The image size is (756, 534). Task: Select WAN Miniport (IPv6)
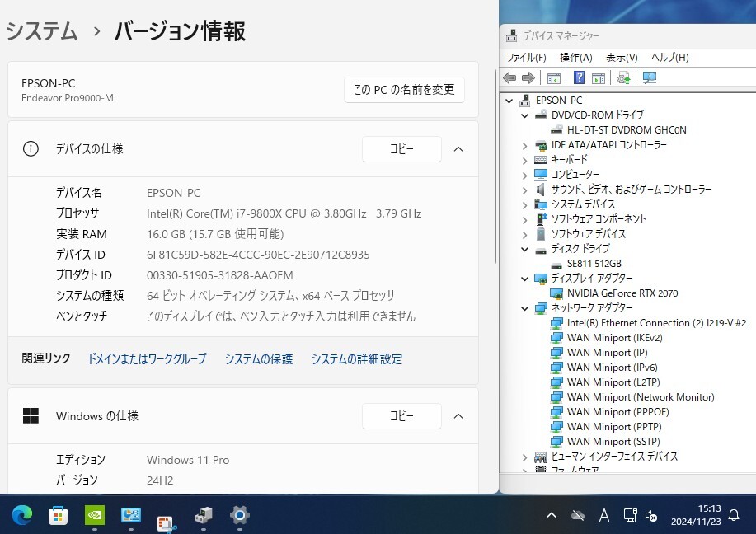click(x=612, y=368)
